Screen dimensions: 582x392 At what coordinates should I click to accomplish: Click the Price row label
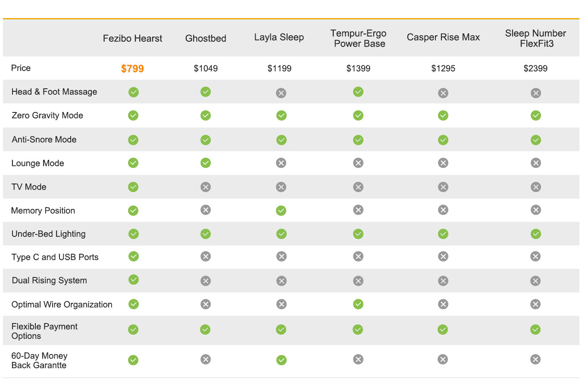21,68
